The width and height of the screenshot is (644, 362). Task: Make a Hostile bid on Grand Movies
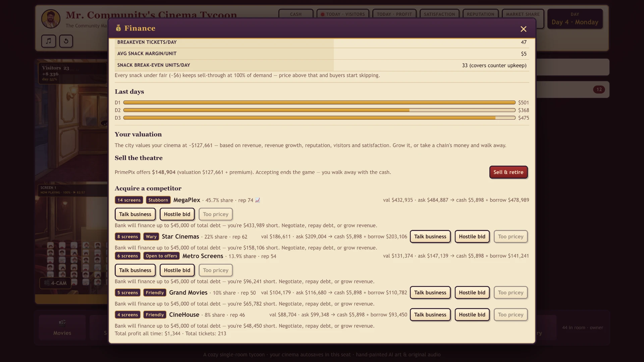[x=472, y=293]
